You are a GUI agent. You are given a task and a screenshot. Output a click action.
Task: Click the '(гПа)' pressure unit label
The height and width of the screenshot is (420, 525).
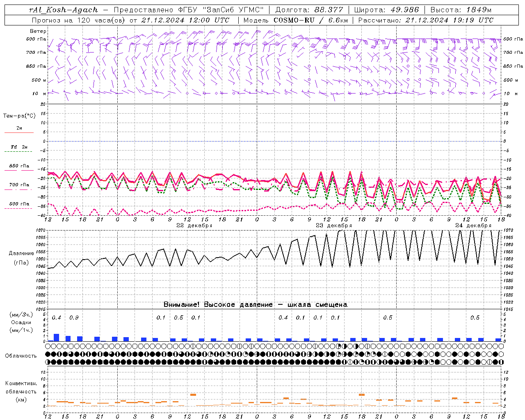pyautogui.click(x=21, y=263)
